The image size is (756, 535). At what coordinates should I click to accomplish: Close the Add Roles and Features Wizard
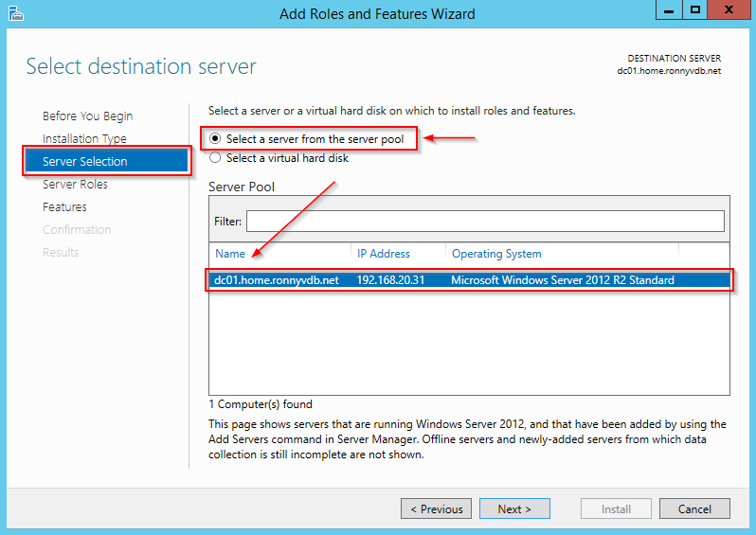click(728, 10)
